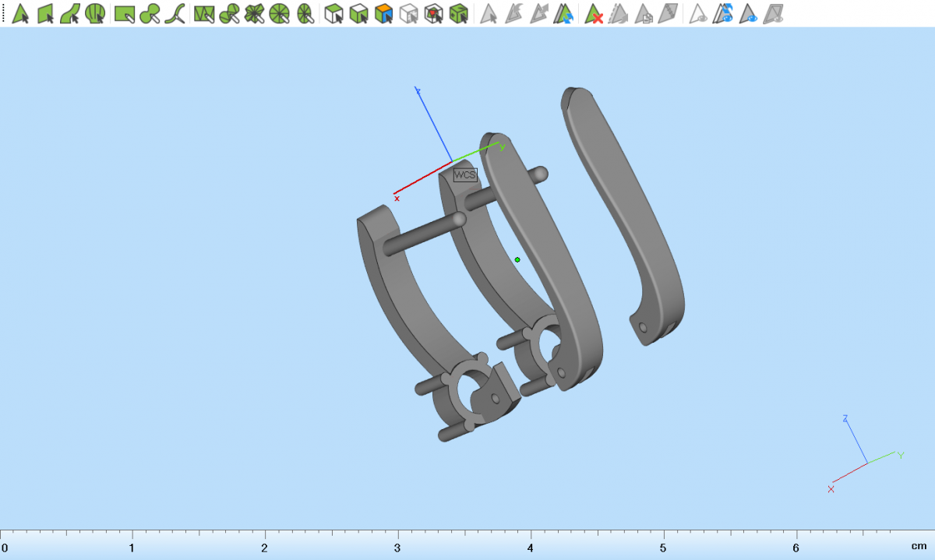Click the WCS coordinate system label
The width and height of the screenshot is (935, 560).
pos(464,175)
